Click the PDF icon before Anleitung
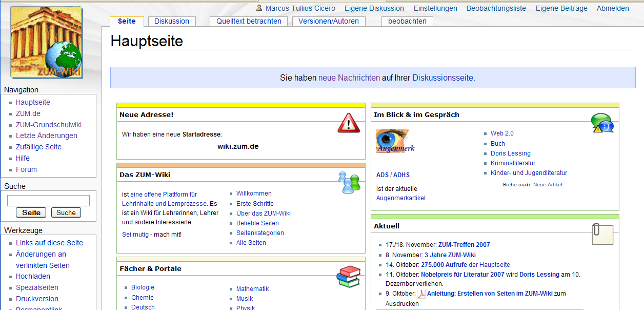Screen dimensions: 644x310 tap(421, 294)
